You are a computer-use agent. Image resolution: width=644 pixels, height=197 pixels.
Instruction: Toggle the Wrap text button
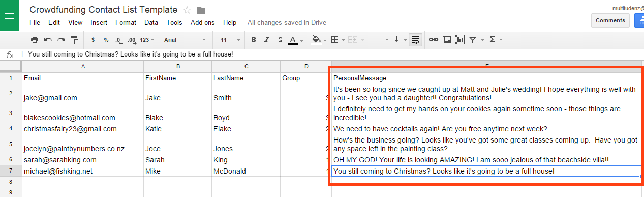pos(416,39)
